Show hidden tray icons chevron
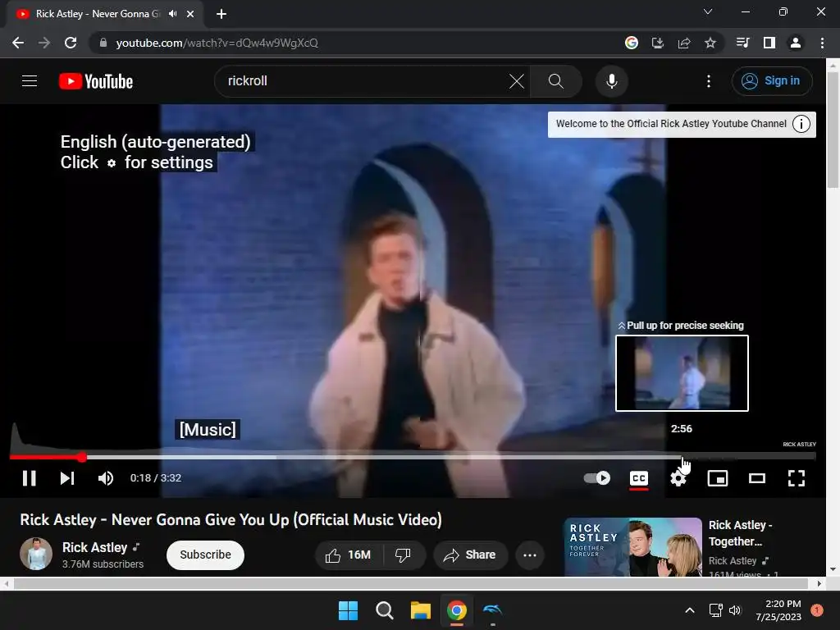The height and width of the screenshot is (630, 840). click(690, 610)
